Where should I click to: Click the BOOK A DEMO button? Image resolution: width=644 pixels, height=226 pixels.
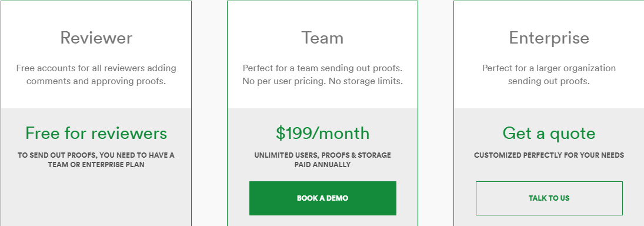click(x=322, y=198)
